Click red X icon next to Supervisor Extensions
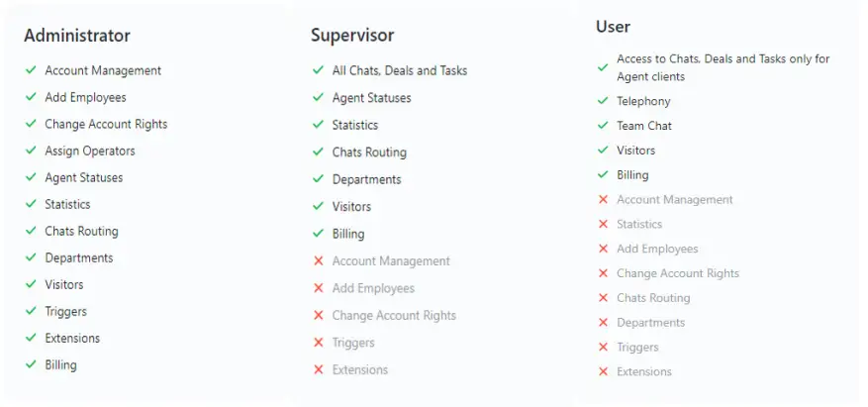Image resolution: width=868 pixels, height=407 pixels. 319,369
